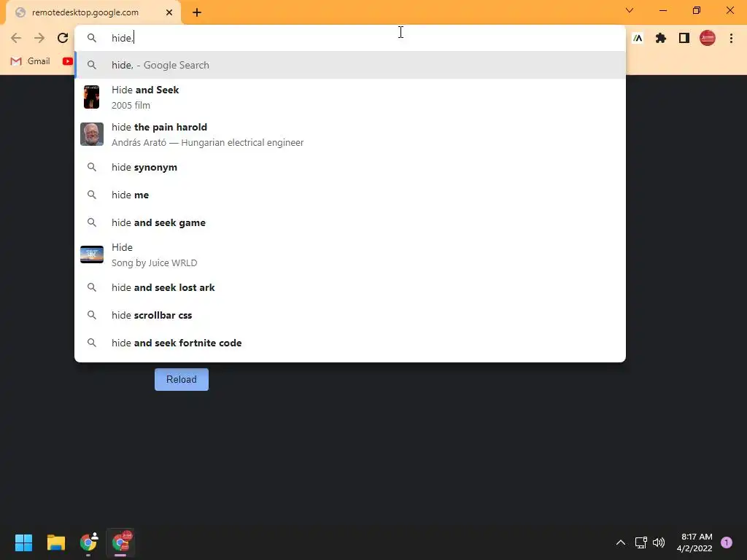
Task: Close the remotedesktop.google.com tab
Action: [x=169, y=13]
